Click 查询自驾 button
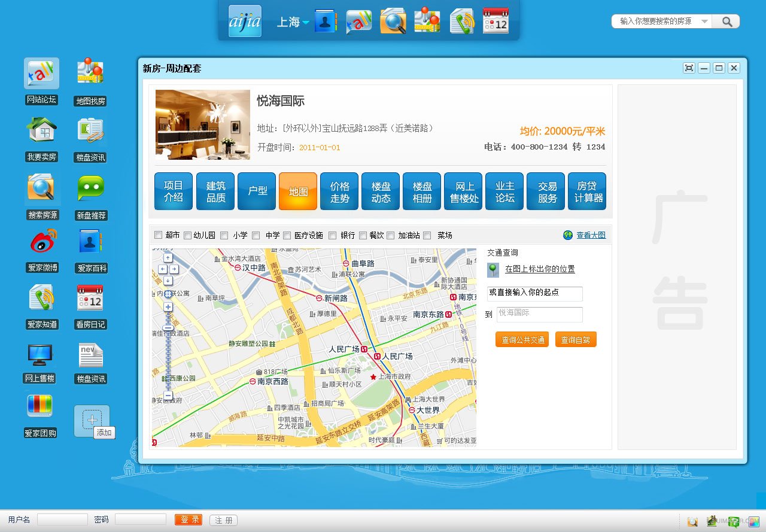 pos(576,339)
